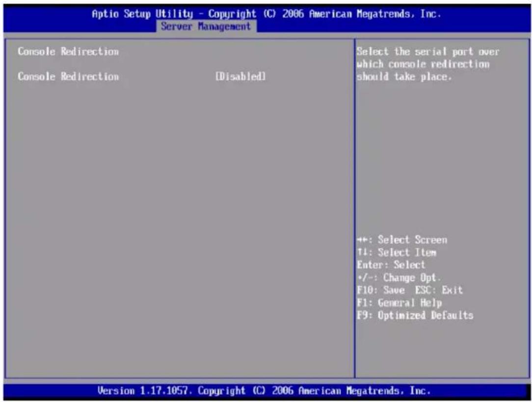Click the +/-: Change Opt. hint

pos(399,277)
